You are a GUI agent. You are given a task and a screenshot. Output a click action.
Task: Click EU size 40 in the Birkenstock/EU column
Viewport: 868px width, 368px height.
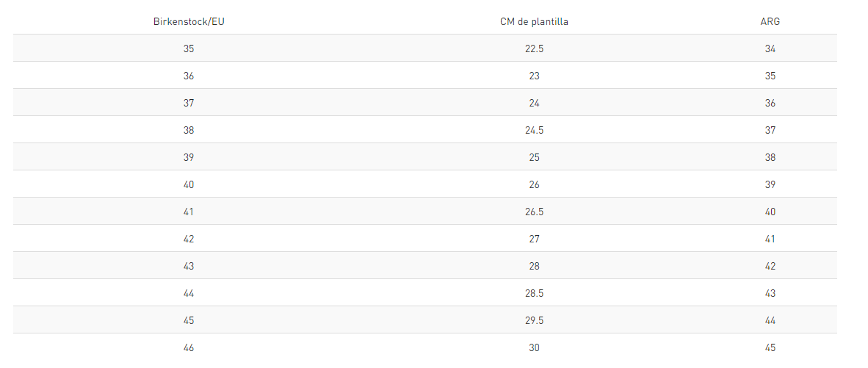tap(189, 184)
